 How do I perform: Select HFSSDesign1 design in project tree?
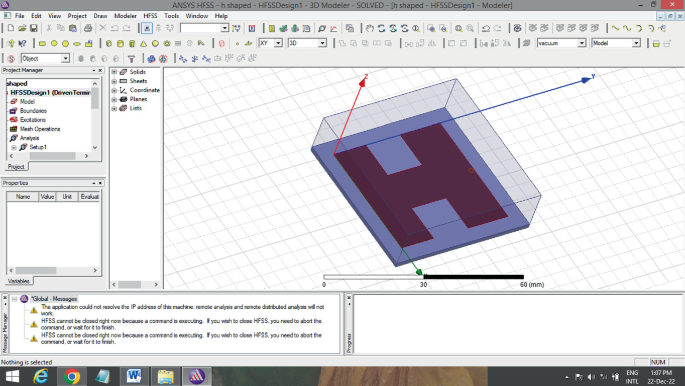[50, 93]
